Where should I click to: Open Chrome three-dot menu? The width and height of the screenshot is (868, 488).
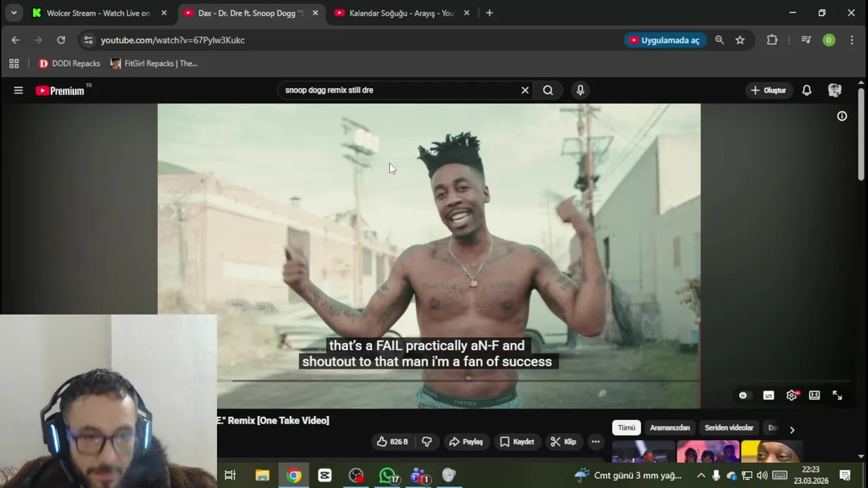pyautogui.click(x=852, y=40)
